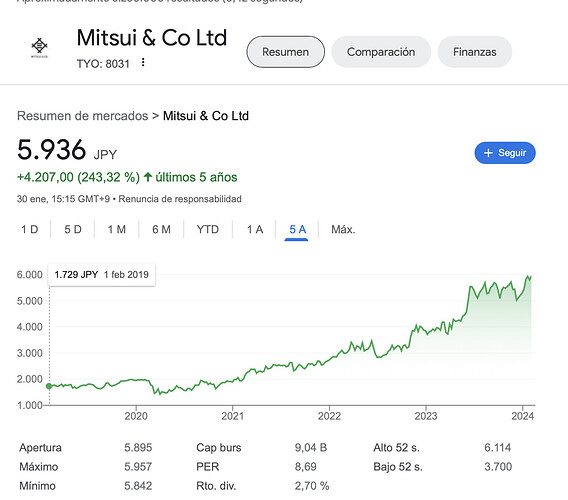Image resolution: width=568 pixels, height=500 pixels.
Task: Click the Alto 52 s. value 6.114
Action: [x=498, y=448]
